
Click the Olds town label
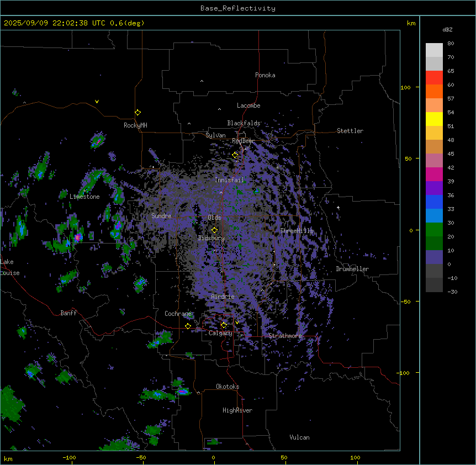[214, 218]
